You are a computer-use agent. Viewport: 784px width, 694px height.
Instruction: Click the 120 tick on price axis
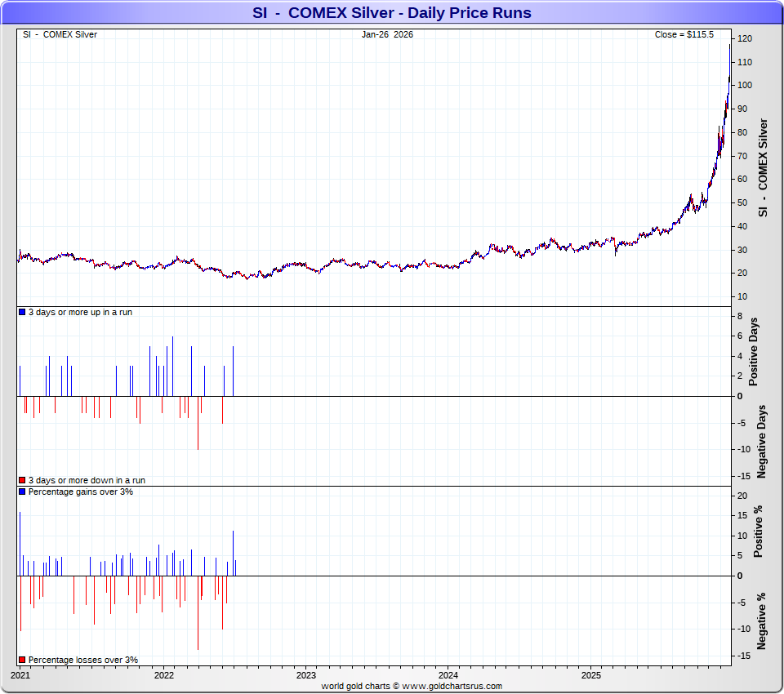(x=744, y=38)
